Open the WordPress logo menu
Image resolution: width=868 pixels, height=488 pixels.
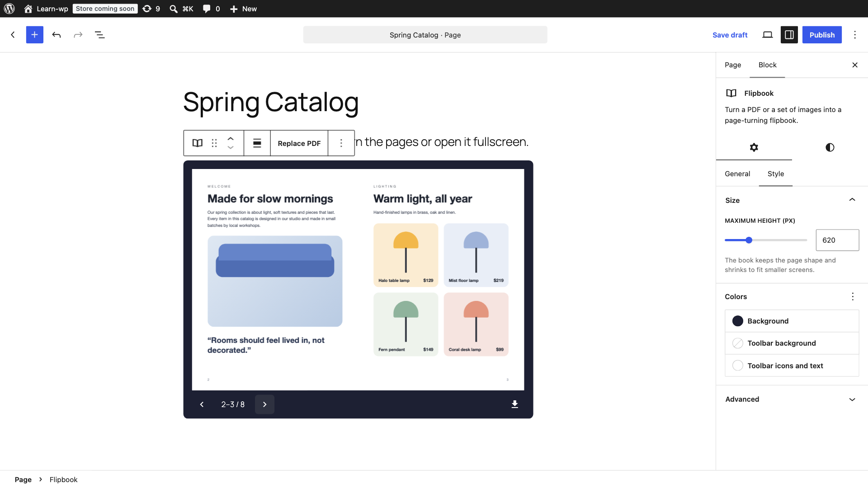(x=9, y=9)
